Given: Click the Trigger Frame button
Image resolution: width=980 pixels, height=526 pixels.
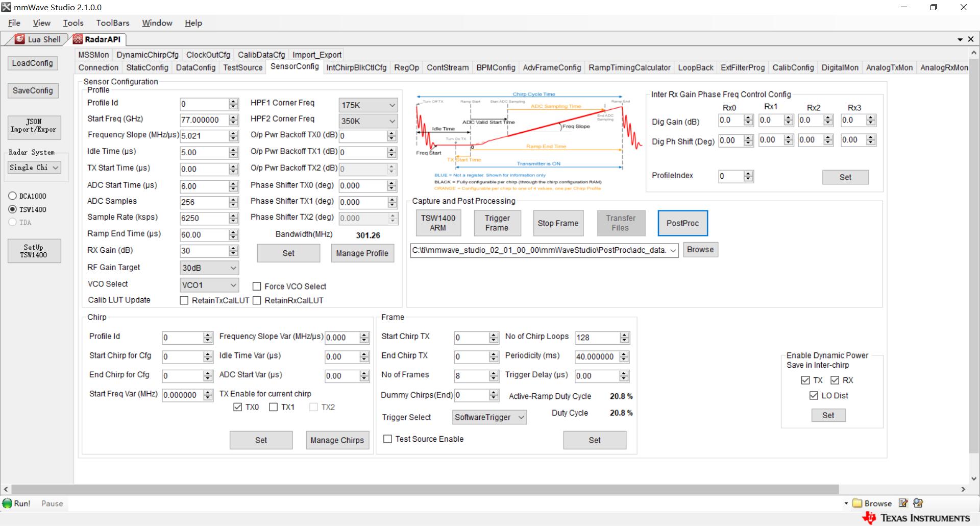Looking at the screenshot, I should (x=497, y=223).
